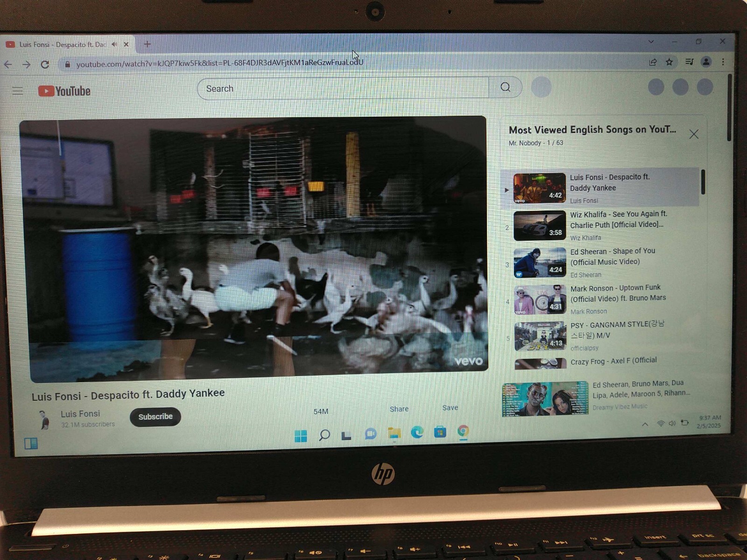Click the search magnifier button
This screenshot has height=560, width=747.
coord(505,87)
